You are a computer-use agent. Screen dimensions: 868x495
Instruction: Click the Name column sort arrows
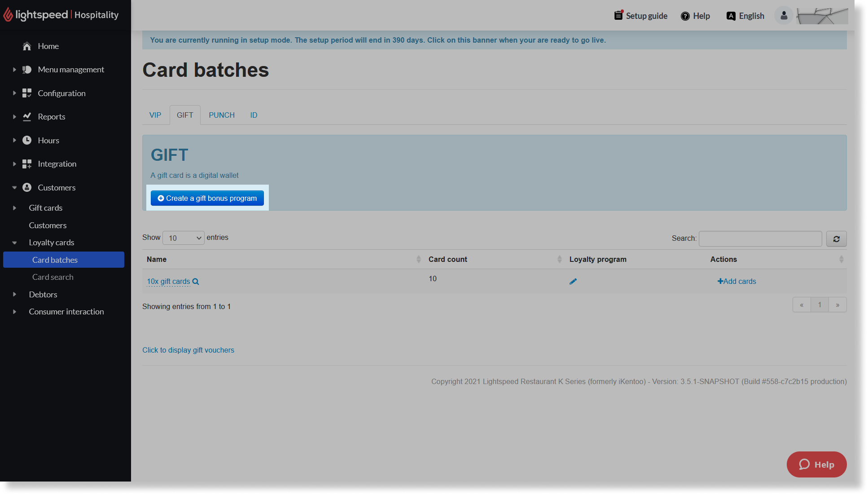419,259
